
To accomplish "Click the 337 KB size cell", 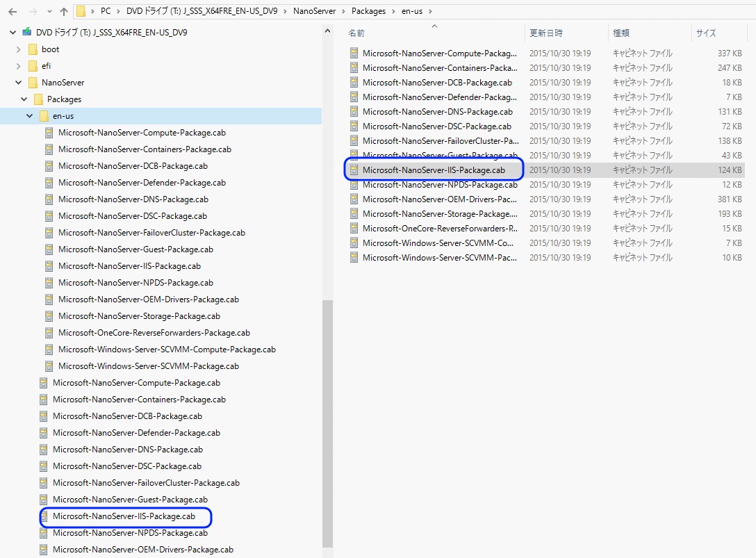I will (x=730, y=53).
